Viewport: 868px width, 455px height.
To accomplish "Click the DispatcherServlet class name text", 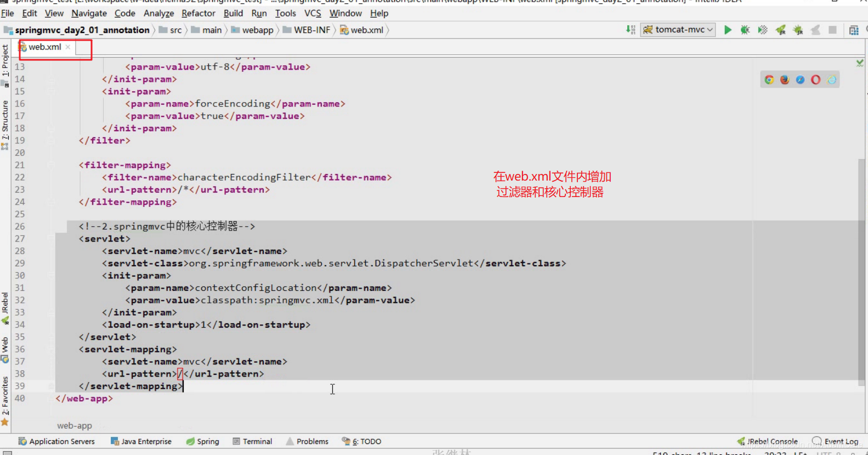I will (x=424, y=263).
